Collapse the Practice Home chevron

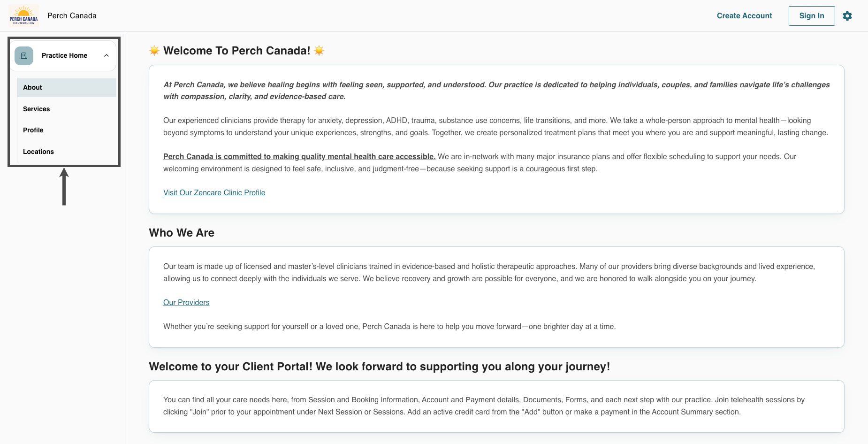pos(107,55)
